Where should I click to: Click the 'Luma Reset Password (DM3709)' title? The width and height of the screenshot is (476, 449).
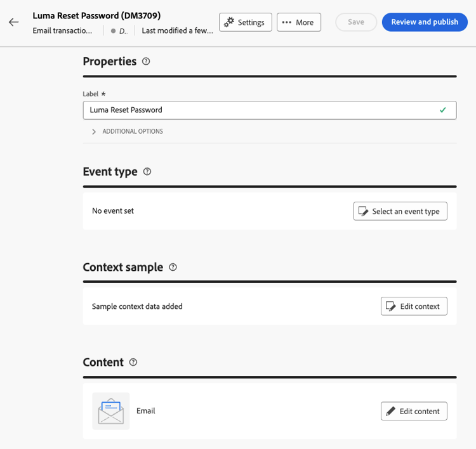96,15
